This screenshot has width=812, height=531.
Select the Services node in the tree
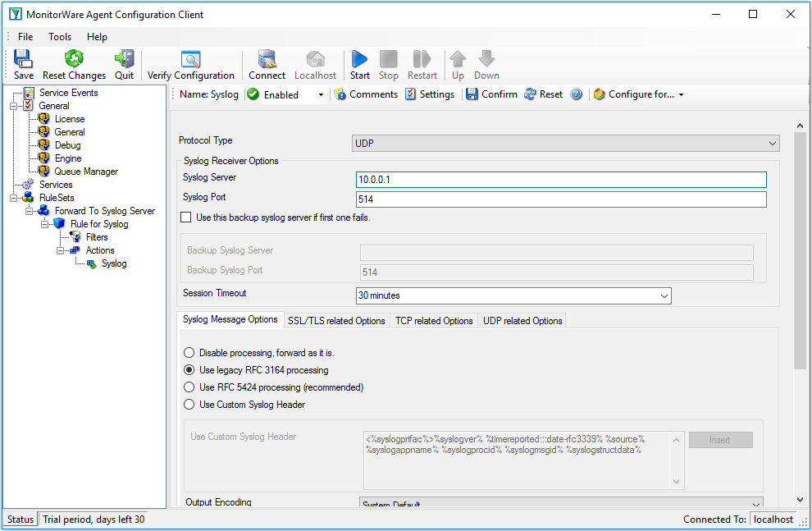(x=56, y=185)
